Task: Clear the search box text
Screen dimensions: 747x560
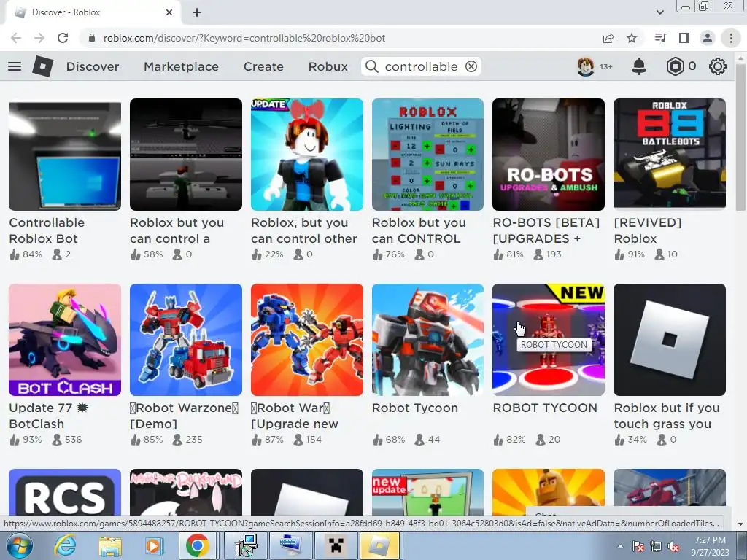Action: [471, 66]
